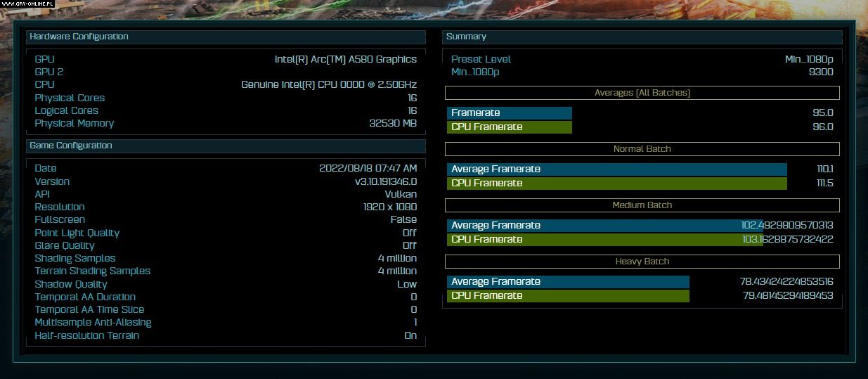Expand the Averages (All Batches) section
The height and width of the screenshot is (379, 868).
tap(642, 93)
